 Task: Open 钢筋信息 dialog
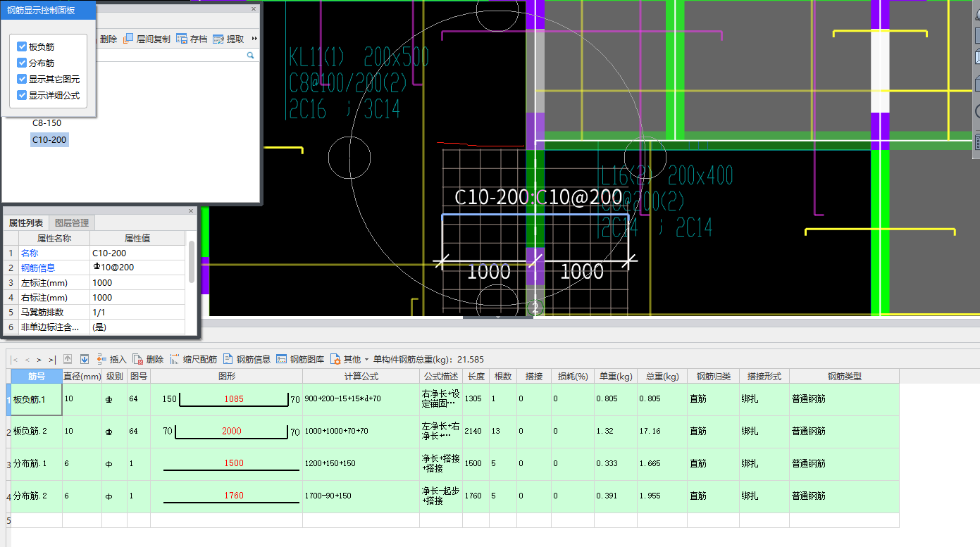tap(247, 359)
